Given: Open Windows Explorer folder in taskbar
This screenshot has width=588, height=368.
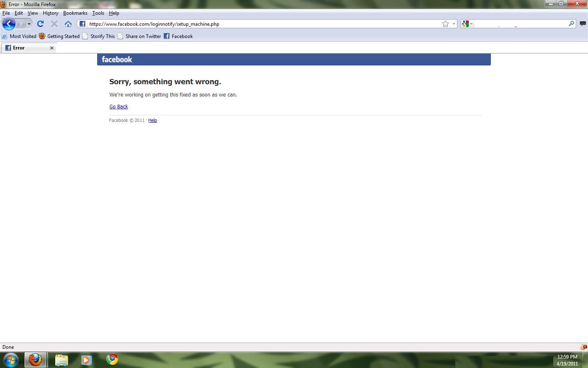Looking at the screenshot, I should pos(61,360).
